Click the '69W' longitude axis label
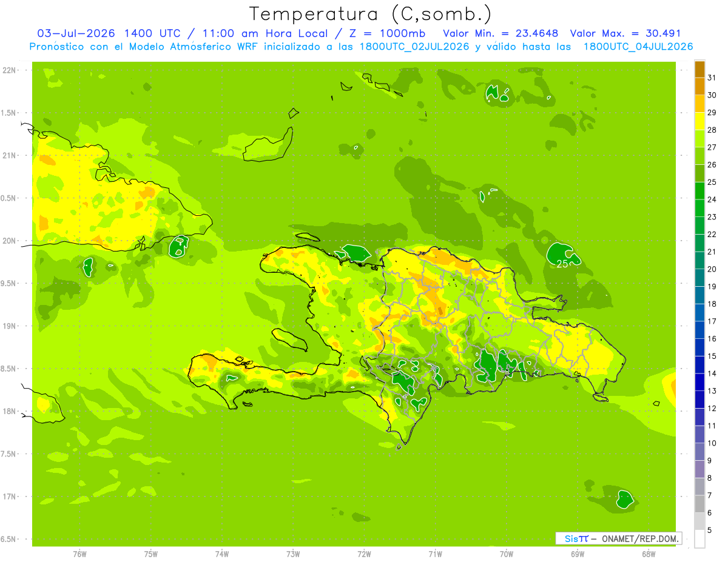Viewport: 728px width, 562px height. (578, 554)
